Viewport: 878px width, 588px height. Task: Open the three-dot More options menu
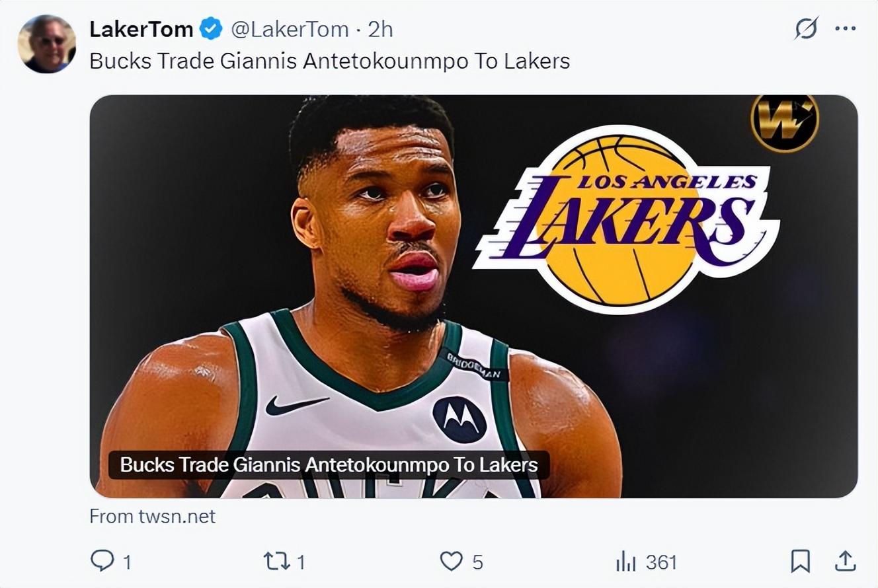(845, 28)
